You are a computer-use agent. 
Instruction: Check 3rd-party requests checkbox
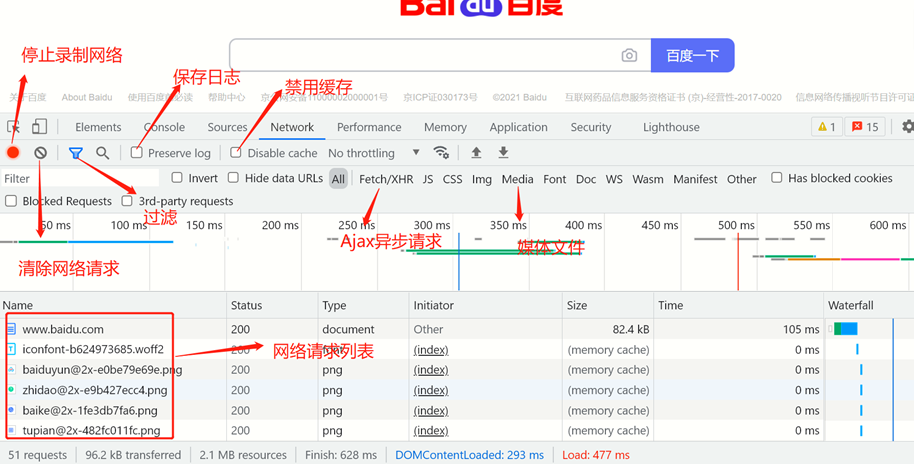click(127, 201)
